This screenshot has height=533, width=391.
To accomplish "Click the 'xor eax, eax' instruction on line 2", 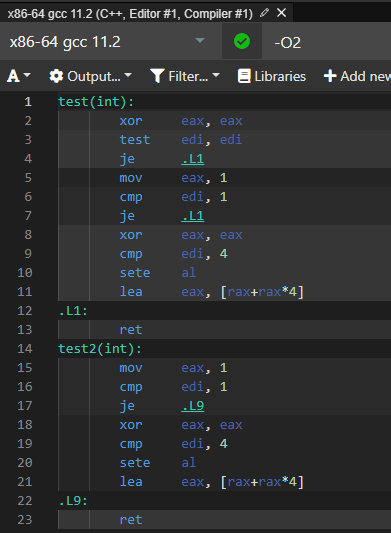I will pos(181,121).
